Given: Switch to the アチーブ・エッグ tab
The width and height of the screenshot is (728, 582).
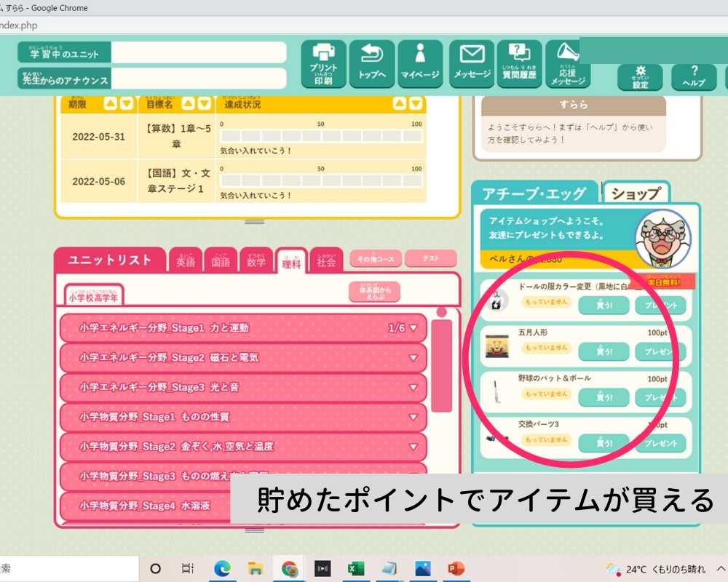Looking at the screenshot, I should pos(534,193).
